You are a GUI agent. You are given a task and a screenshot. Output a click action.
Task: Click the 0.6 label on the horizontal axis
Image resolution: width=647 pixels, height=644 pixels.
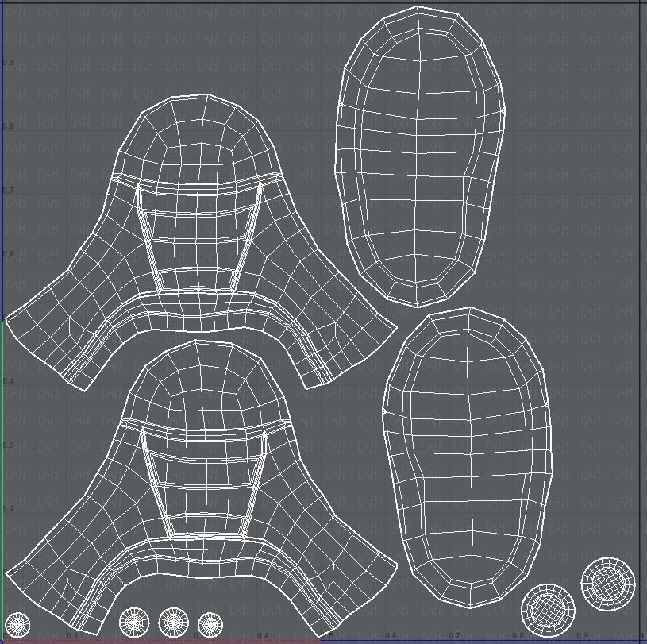tap(391, 636)
